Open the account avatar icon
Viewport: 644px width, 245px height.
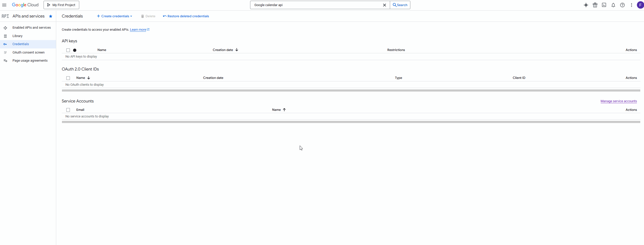click(x=640, y=5)
